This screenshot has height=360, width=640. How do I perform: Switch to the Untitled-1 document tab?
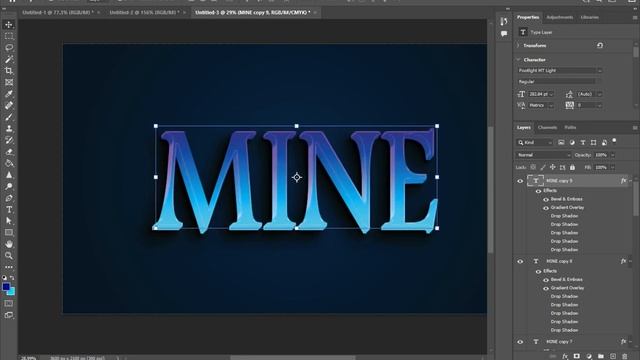[58, 13]
